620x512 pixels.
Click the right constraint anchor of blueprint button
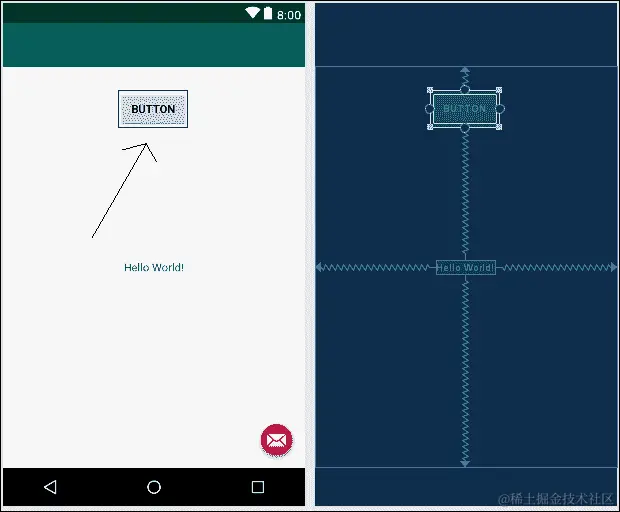pos(500,108)
